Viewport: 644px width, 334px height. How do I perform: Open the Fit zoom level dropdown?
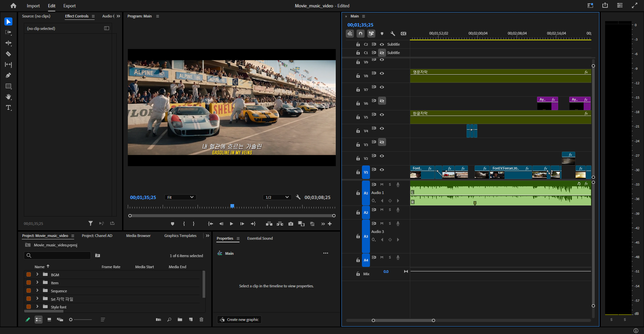(180, 197)
